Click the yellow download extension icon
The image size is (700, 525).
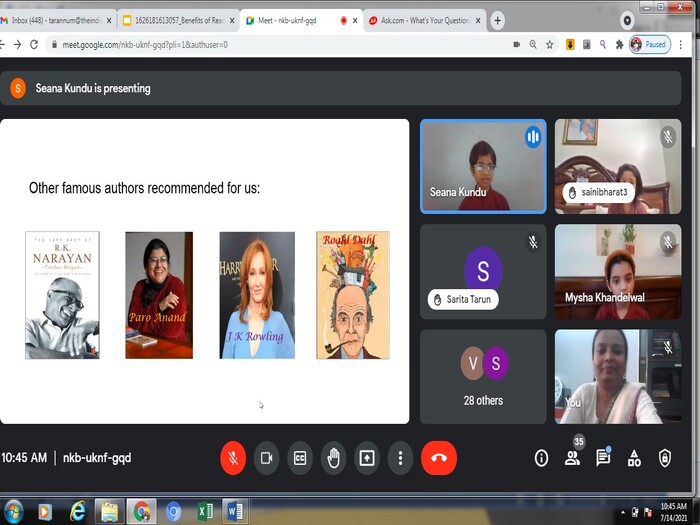tap(570, 45)
